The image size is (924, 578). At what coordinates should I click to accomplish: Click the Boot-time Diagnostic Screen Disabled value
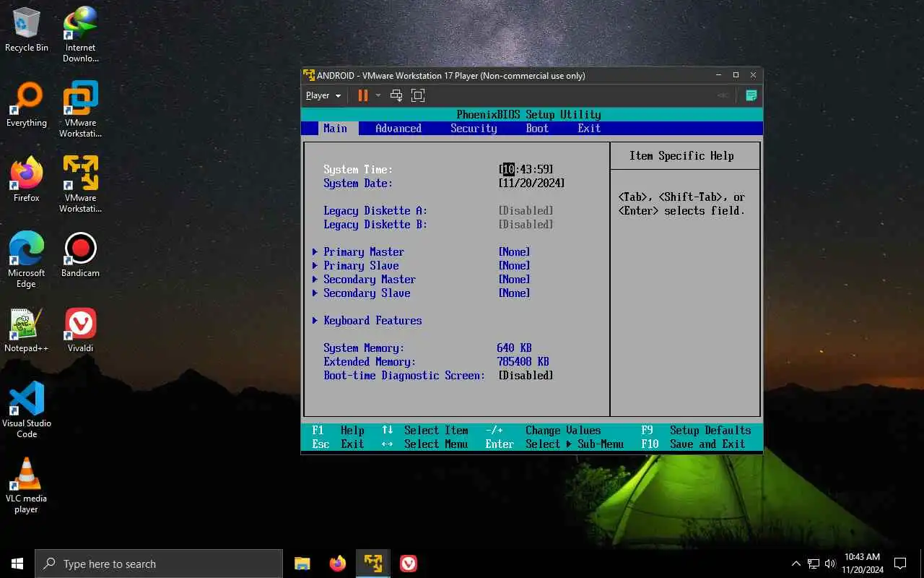tap(526, 375)
